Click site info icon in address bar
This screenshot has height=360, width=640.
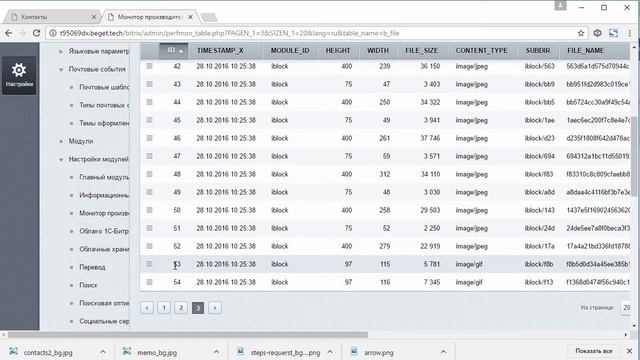[53, 33]
